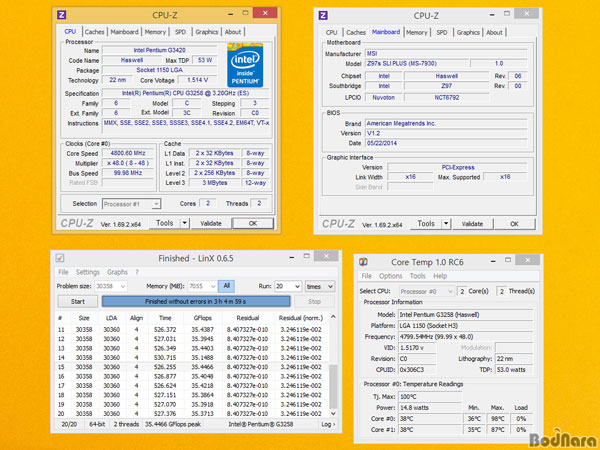Select LinX result row 20
The width and height of the screenshot is (600, 450).
click(x=192, y=414)
